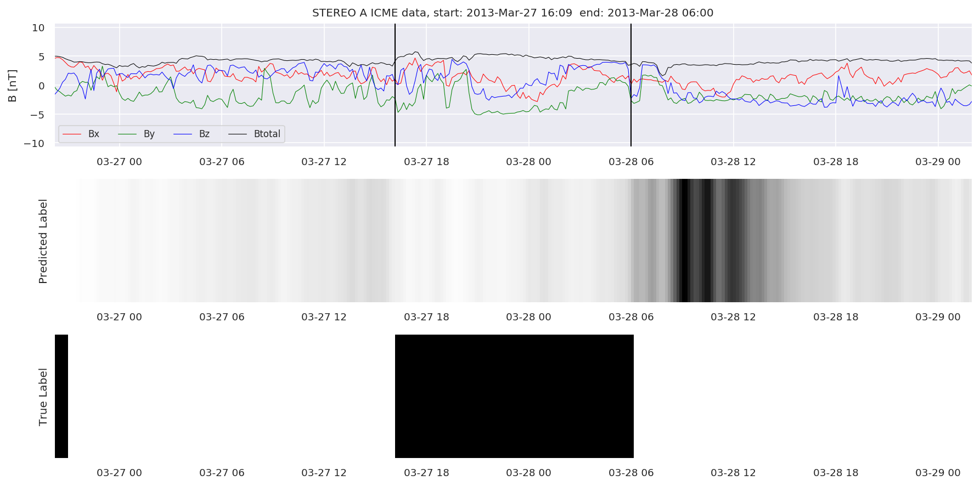This screenshot has height=486, width=980.
Task: Click '03-27 00' tick under the B field plot
Action: pos(119,162)
